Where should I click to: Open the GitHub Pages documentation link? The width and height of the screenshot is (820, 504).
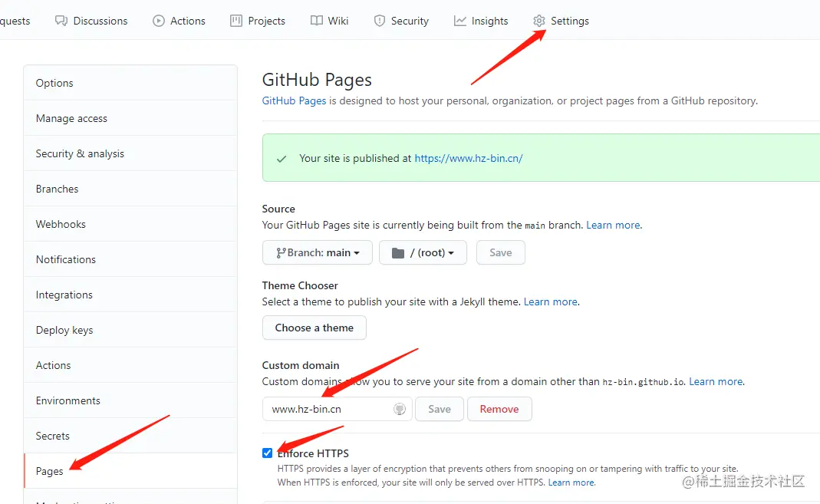[x=294, y=100]
